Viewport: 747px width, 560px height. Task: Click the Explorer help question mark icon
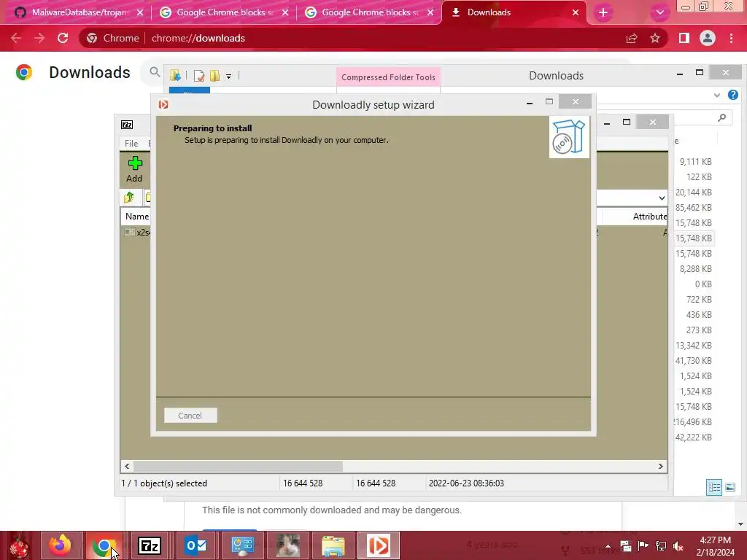point(732,95)
